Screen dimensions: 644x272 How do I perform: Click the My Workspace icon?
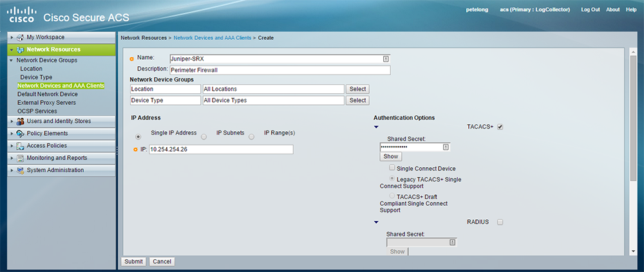click(21, 37)
